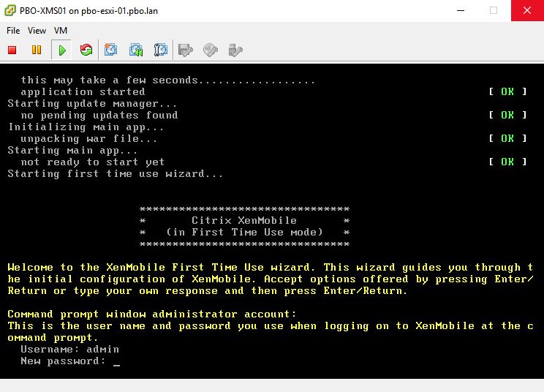Open the View menu
The width and height of the screenshot is (544, 392).
(x=37, y=31)
